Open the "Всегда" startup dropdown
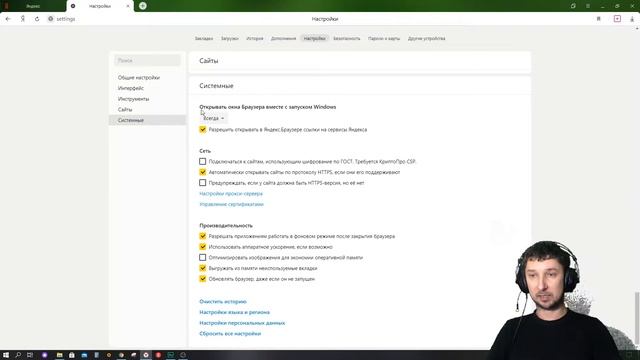The width and height of the screenshot is (640, 360). pos(213,118)
